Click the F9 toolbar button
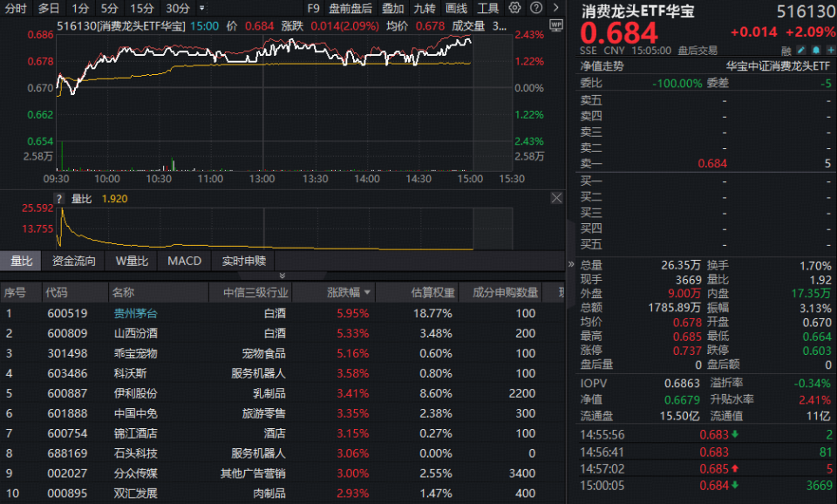 coord(313,8)
